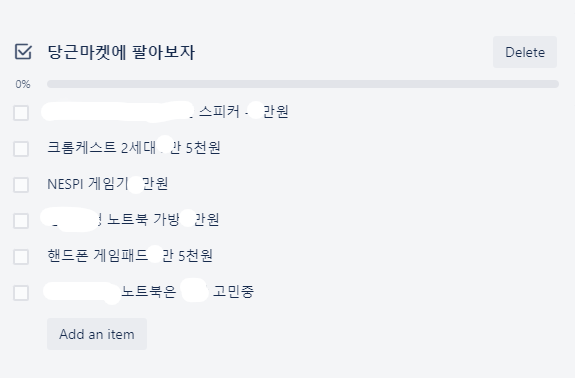This screenshot has height=378, width=575.
Task: Check the 스피커 item checkbox
Action: click(x=21, y=113)
